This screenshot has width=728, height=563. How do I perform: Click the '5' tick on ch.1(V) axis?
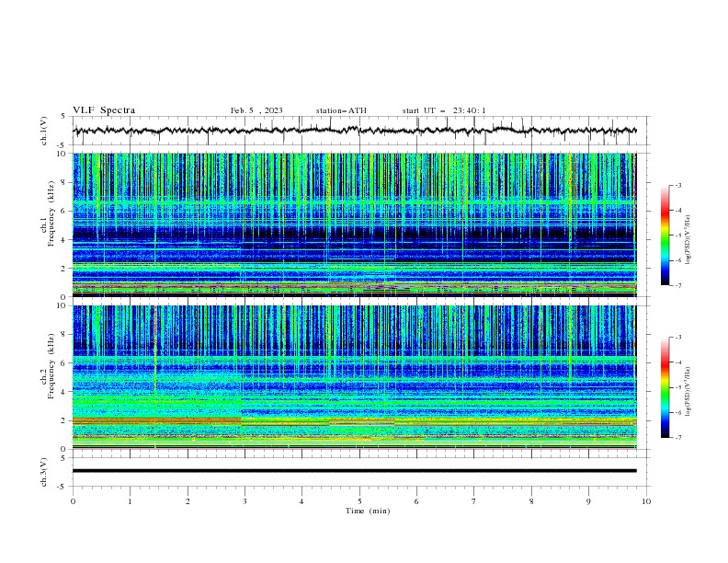click(x=63, y=117)
